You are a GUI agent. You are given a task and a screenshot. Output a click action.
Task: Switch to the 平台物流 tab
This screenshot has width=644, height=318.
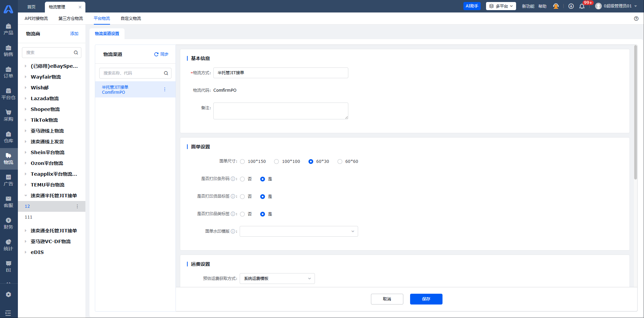[x=102, y=19]
